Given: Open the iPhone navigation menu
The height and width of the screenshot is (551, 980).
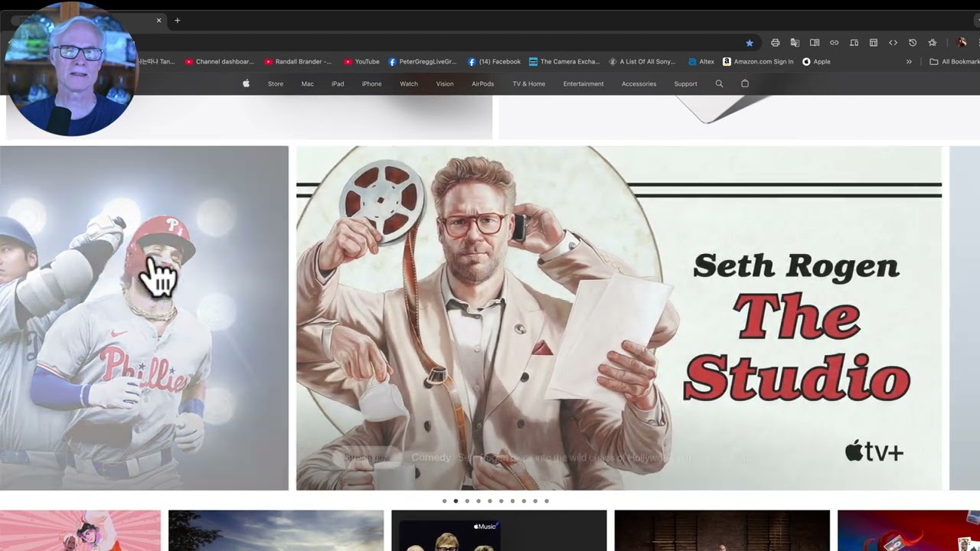Looking at the screenshot, I should pos(371,83).
